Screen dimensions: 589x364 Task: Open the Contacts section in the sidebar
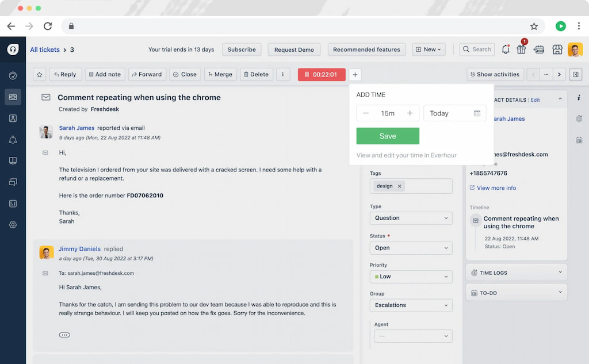tap(13, 118)
